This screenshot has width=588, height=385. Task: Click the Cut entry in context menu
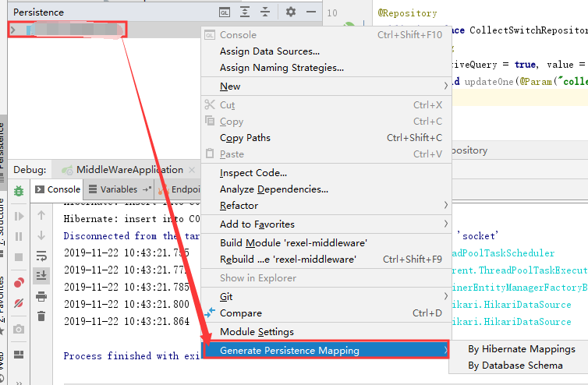[326, 105]
